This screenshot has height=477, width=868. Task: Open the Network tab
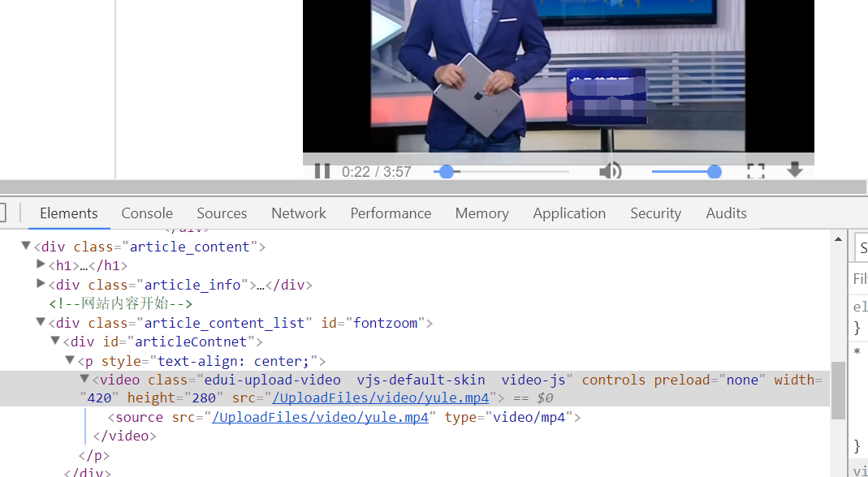(x=299, y=213)
